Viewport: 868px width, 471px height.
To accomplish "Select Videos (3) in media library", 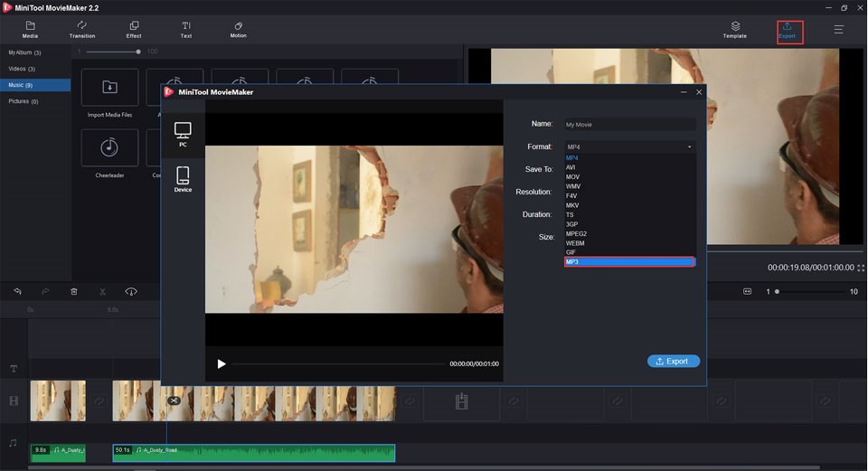I will [22, 69].
